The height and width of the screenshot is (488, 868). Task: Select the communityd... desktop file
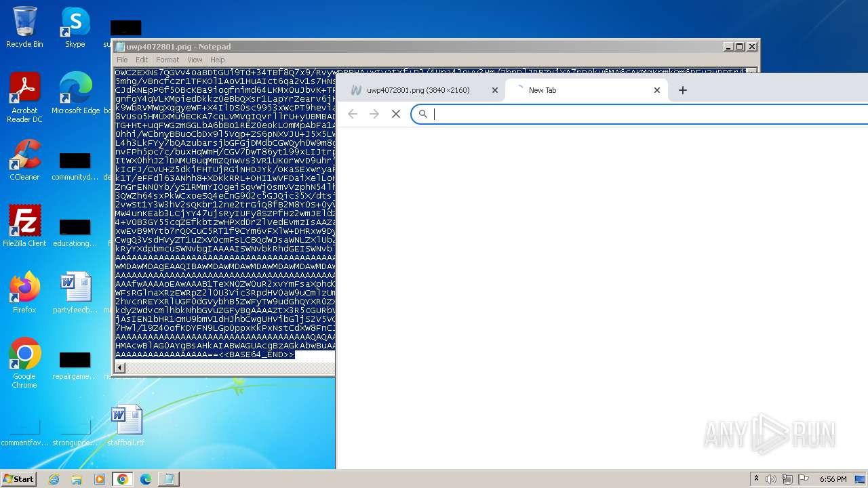[75, 167]
